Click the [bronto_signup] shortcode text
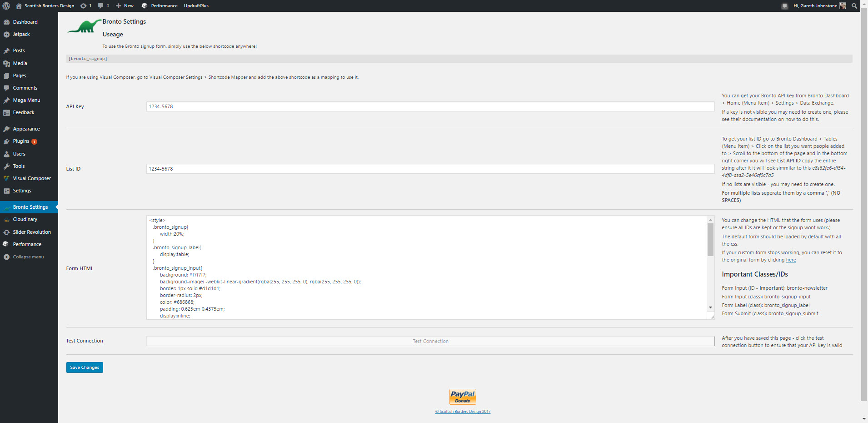The image size is (868, 423). (88, 59)
